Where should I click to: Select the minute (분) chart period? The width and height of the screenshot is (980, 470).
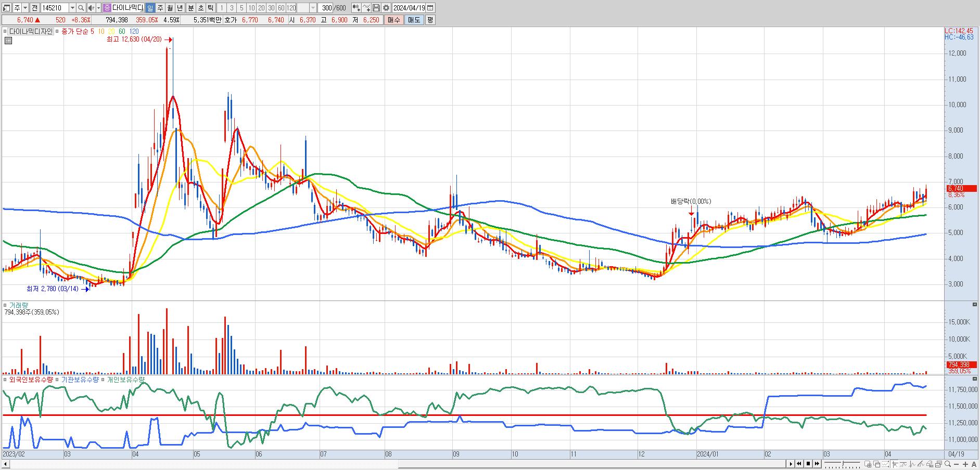(x=190, y=8)
